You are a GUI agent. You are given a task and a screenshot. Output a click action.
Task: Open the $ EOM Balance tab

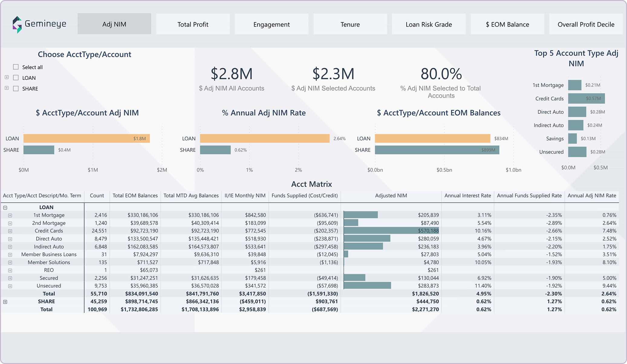[507, 24]
